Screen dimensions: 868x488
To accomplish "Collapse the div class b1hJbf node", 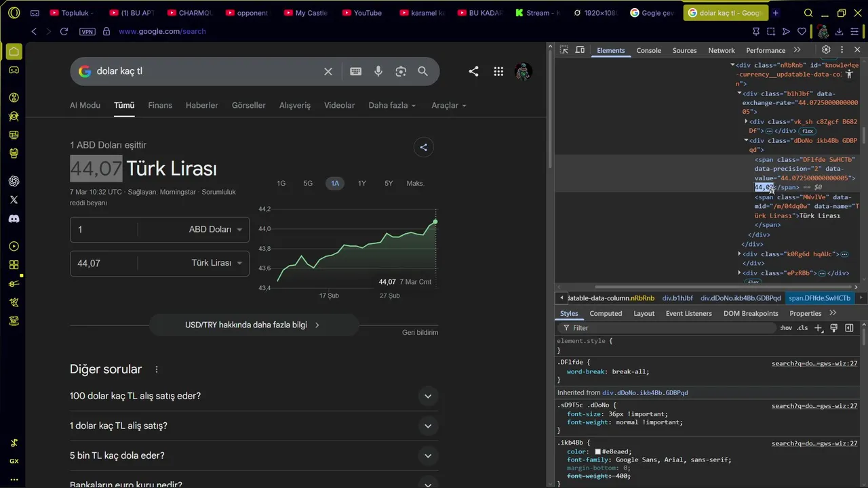I will (x=739, y=94).
